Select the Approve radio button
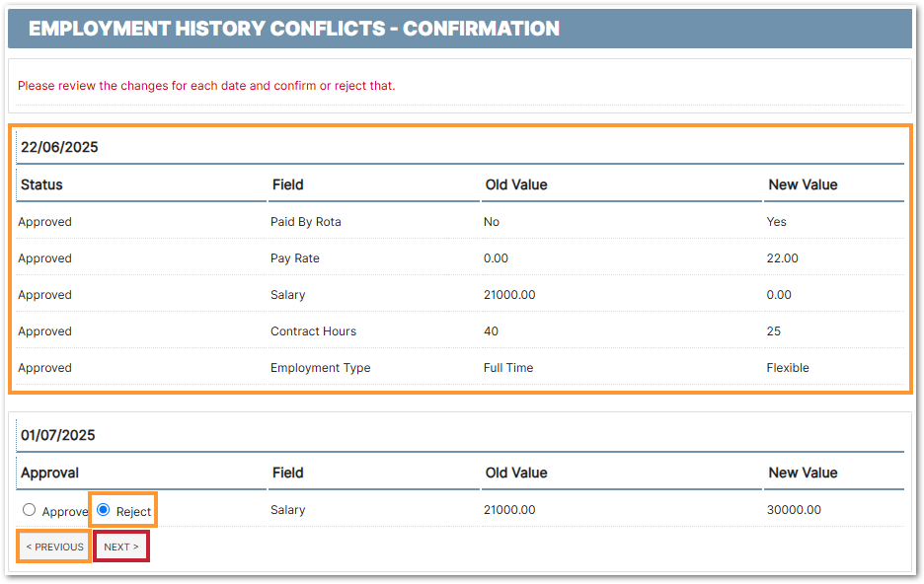 [x=29, y=510]
